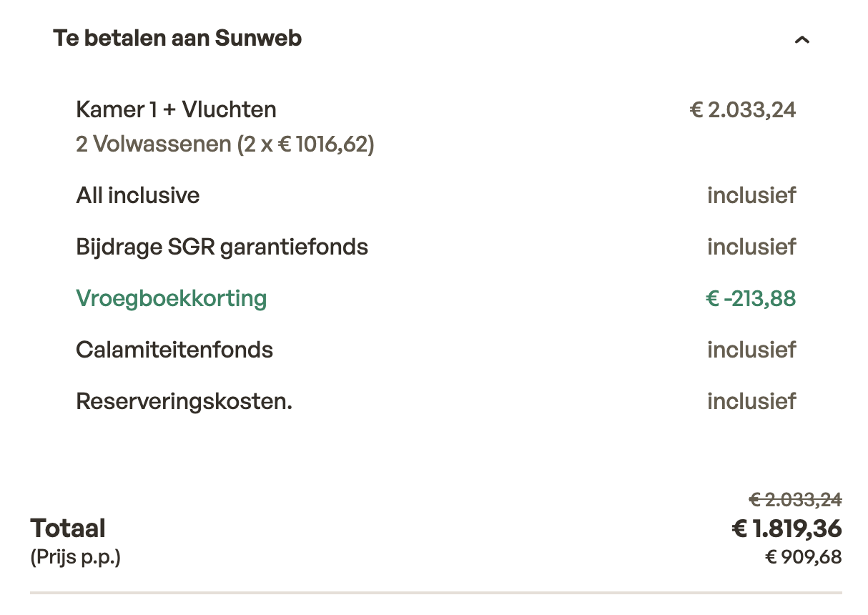
Task: Click the green Vroegboekkorting label
Action: pyautogui.click(x=172, y=298)
